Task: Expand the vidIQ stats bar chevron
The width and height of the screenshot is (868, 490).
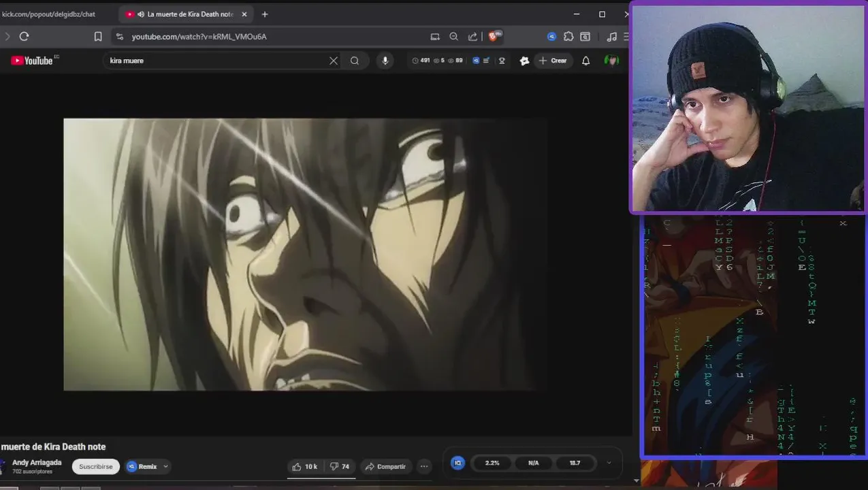Action: click(609, 463)
